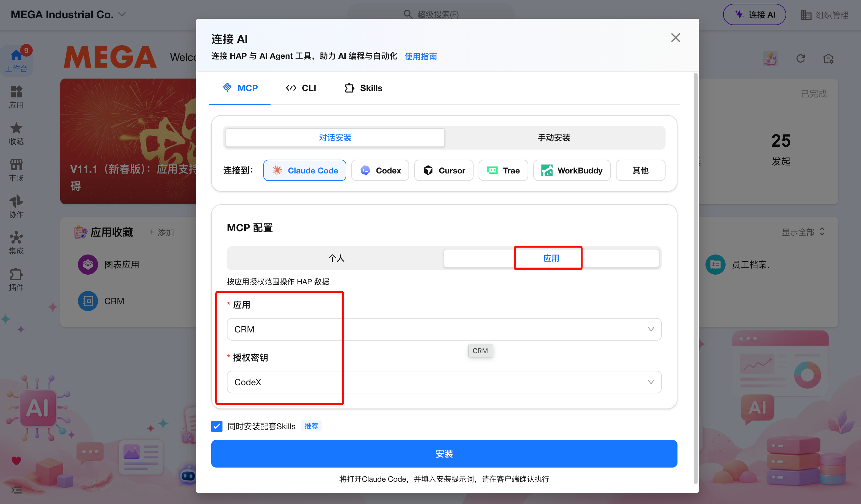This screenshot has width=861, height=504.
Task: Open the CRM app icon in 应用收藏
Action: [88, 301]
